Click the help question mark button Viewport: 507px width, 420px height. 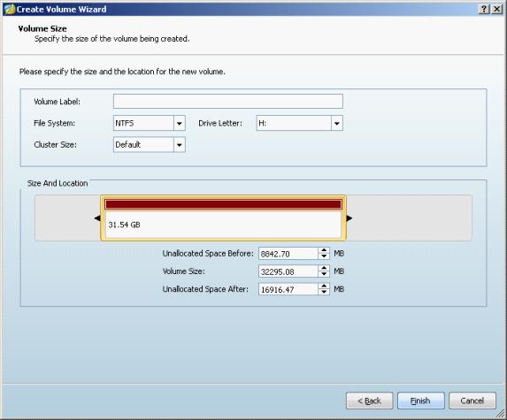pos(484,9)
